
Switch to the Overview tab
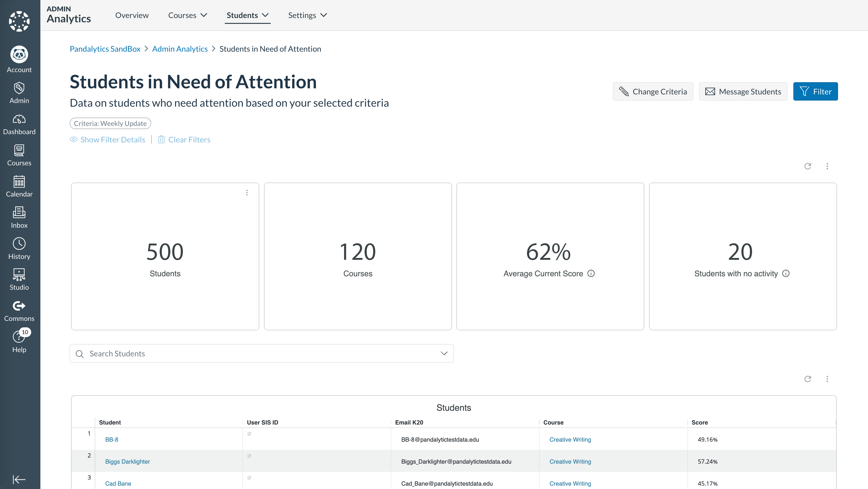click(132, 15)
